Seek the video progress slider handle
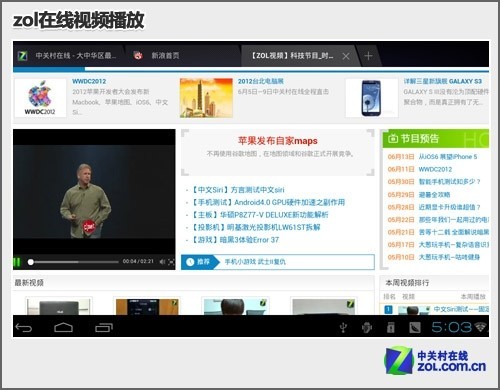The height and width of the screenshot is (390, 500). pyautogui.click(x=31, y=262)
